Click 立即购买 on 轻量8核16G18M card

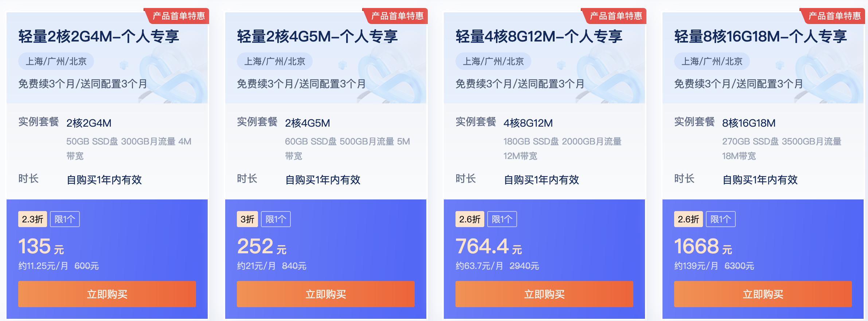(x=763, y=294)
